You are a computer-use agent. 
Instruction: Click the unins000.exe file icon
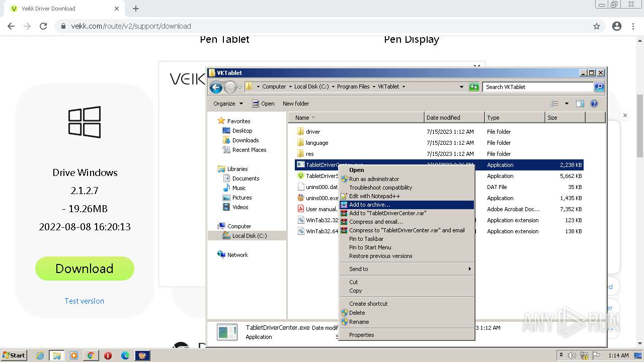300,198
